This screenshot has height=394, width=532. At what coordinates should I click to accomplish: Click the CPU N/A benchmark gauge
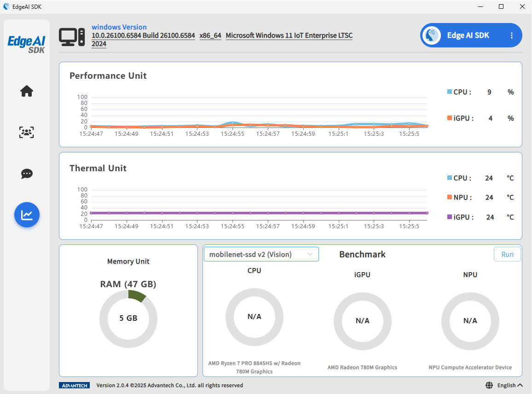254,318
